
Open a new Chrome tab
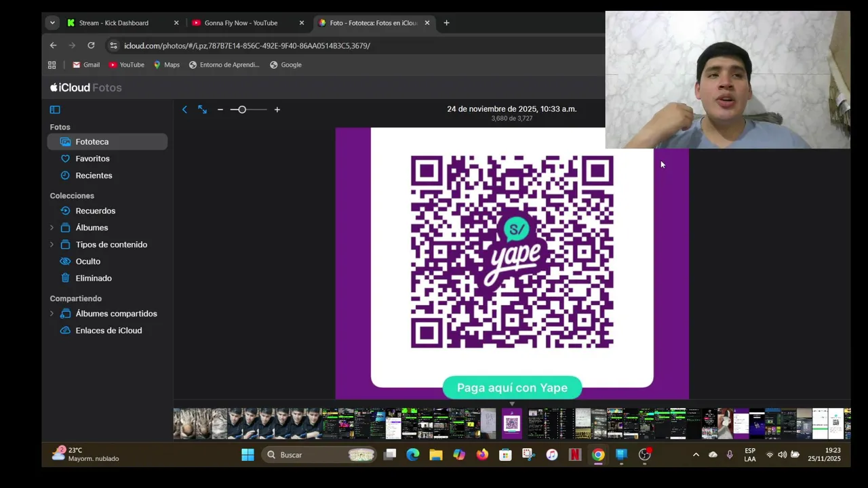[446, 23]
